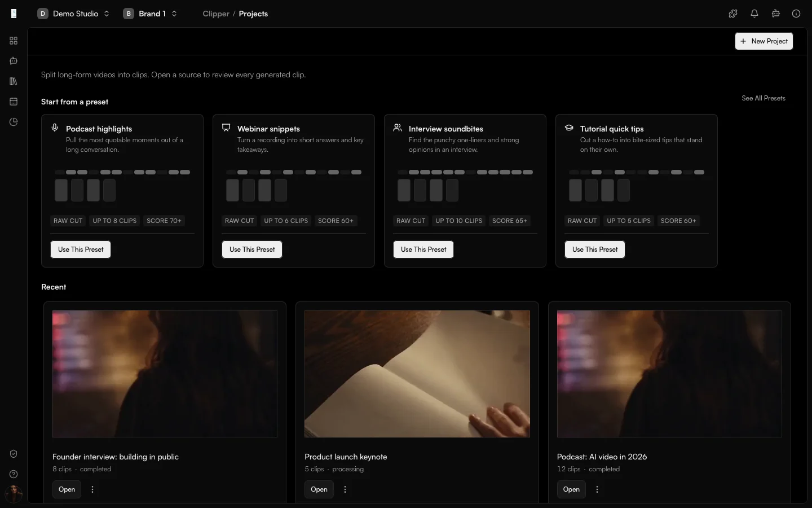Open the Founder interview project

click(67, 489)
